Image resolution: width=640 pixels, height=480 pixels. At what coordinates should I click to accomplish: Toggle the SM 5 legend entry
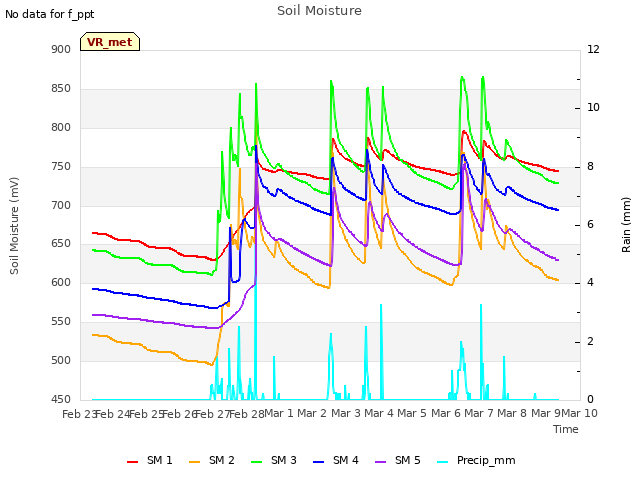coord(398,460)
